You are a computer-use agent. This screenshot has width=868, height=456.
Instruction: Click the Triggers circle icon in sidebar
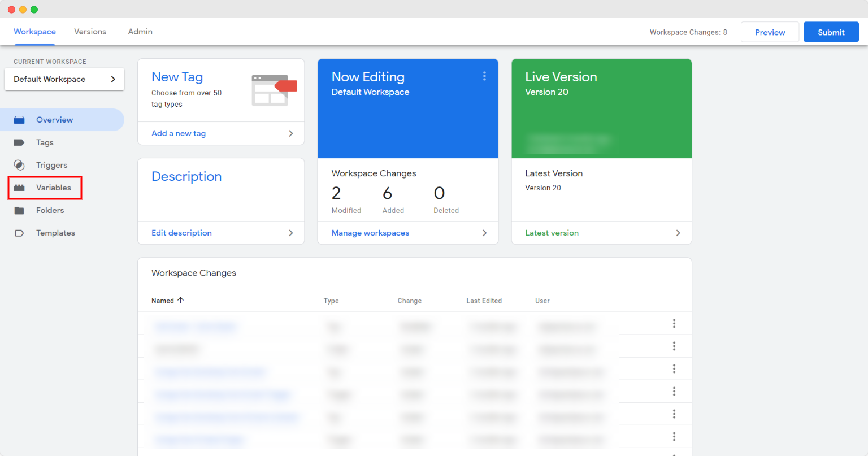tap(19, 165)
